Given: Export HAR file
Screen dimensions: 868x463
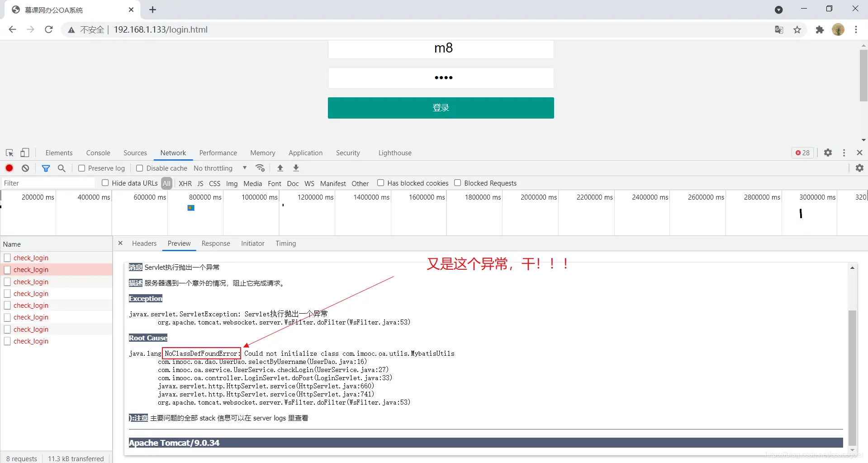Looking at the screenshot, I should click(296, 168).
